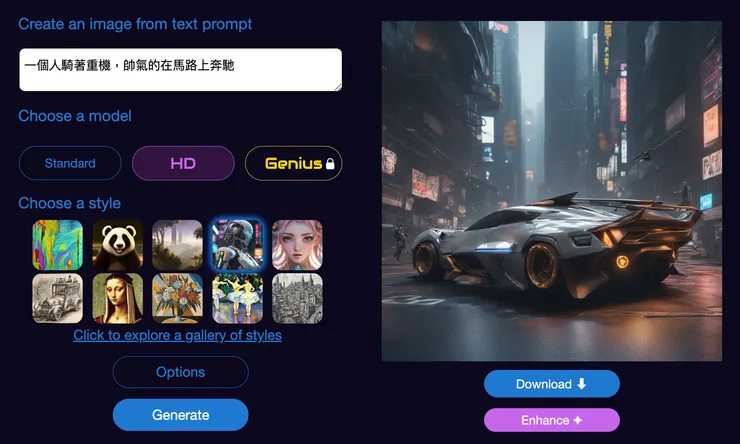Screen dimensions: 740x444
Task: Choose the locked Genius model
Action: (294, 163)
